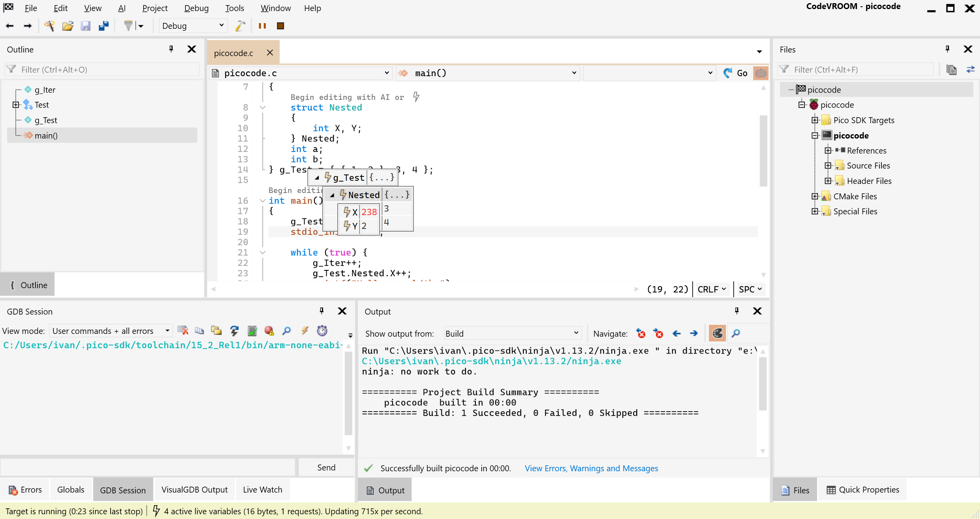Viewport: 980px width, 519px height.
Task: Open the Show output from Build dropdown
Action: coord(512,334)
